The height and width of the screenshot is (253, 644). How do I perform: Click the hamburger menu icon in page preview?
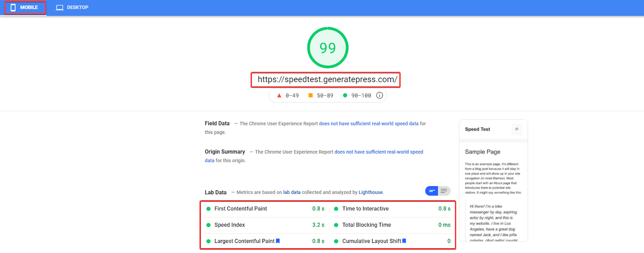[517, 129]
